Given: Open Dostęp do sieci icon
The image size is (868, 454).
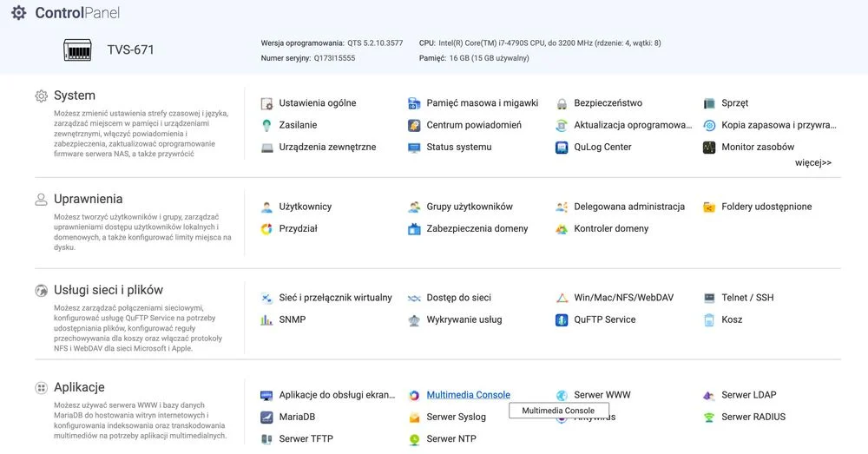Looking at the screenshot, I should [x=414, y=299].
